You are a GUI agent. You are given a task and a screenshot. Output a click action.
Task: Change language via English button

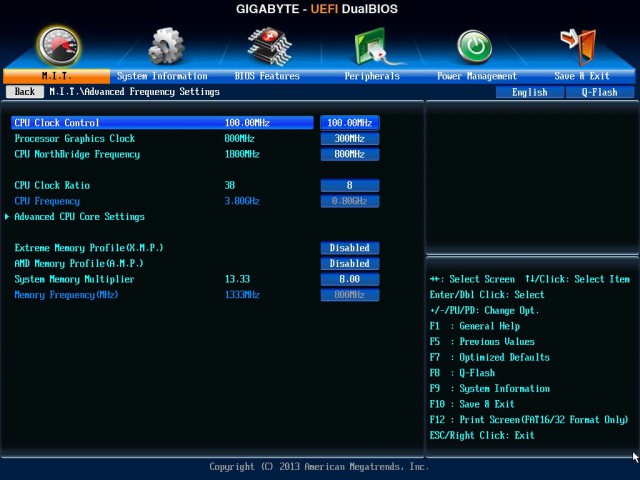pyautogui.click(x=530, y=92)
